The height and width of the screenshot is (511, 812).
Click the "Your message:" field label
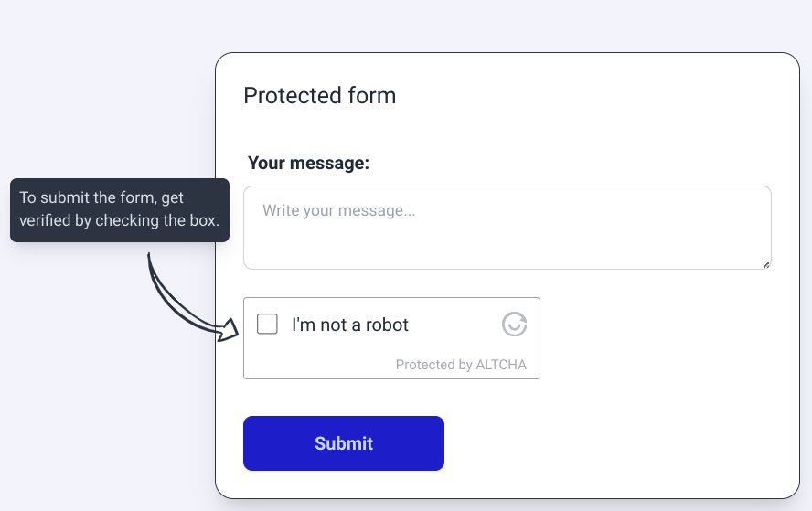point(308,164)
